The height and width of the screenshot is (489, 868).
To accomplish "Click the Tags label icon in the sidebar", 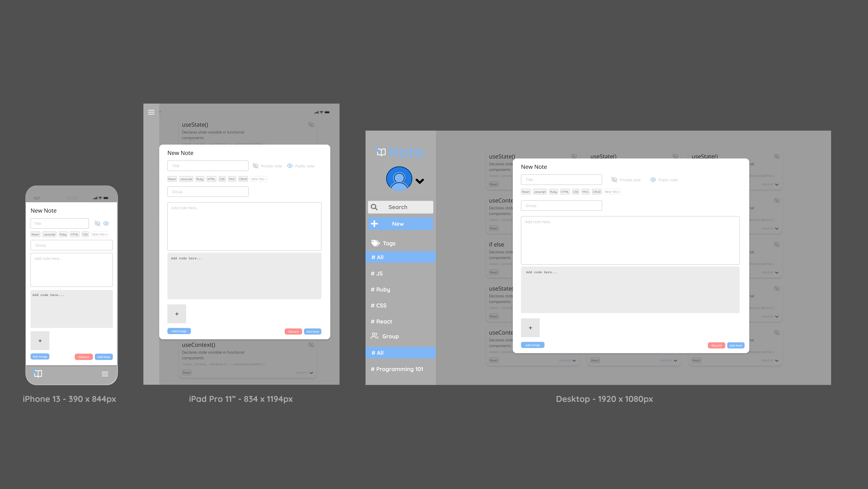I will coord(375,243).
